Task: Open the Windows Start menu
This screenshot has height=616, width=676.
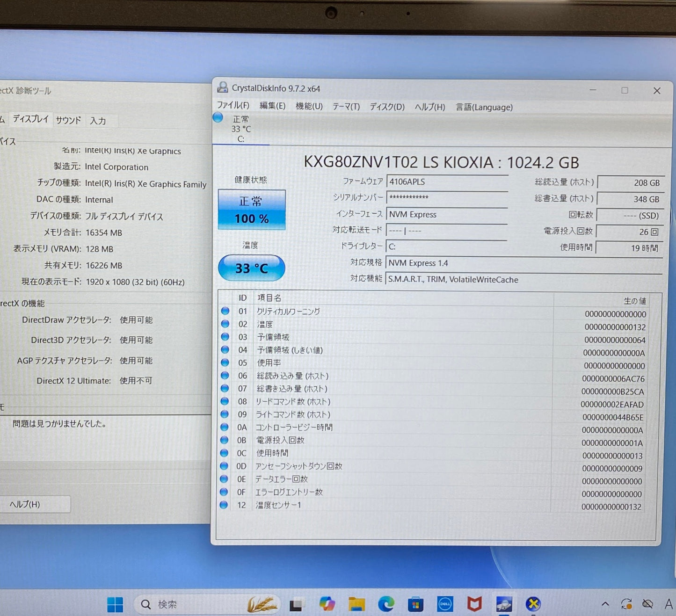Action: point(115,604)
